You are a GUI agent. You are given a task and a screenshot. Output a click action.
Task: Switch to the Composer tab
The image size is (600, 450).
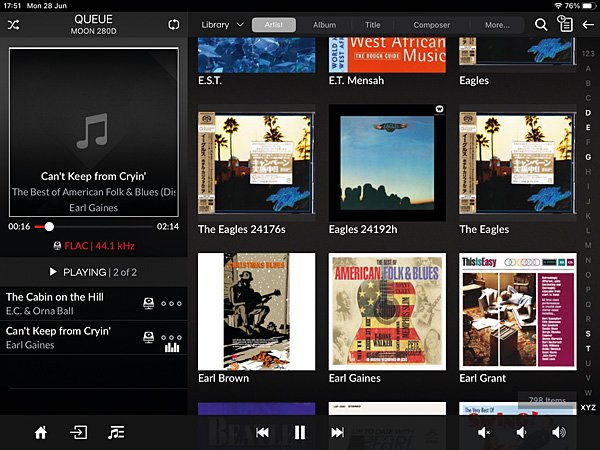[432, 25]
